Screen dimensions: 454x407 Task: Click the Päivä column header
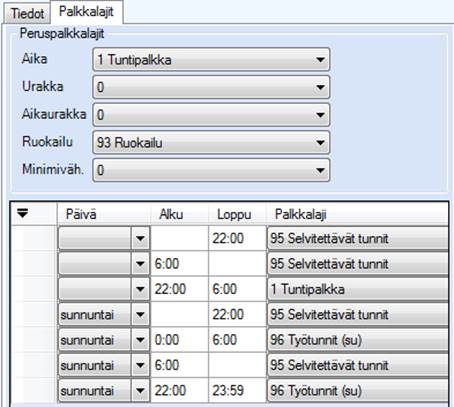[104, 214]
